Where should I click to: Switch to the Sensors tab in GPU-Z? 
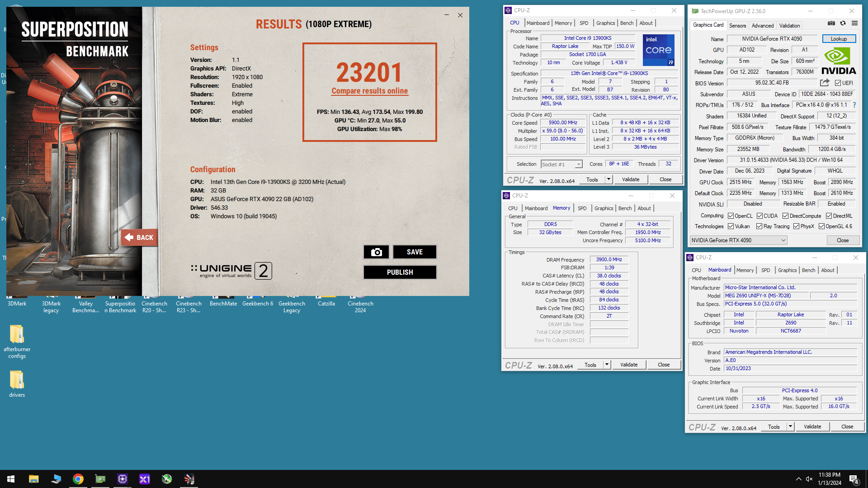point(737,26)
